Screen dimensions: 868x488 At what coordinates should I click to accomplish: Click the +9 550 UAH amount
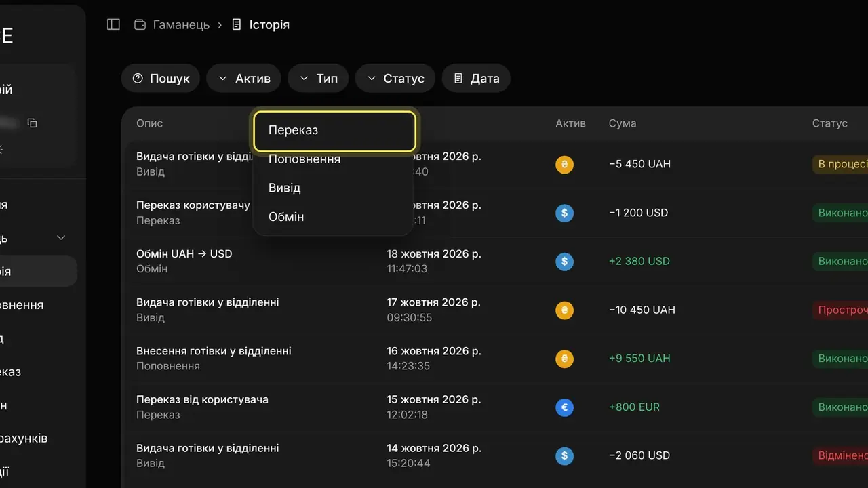[639, 359]
